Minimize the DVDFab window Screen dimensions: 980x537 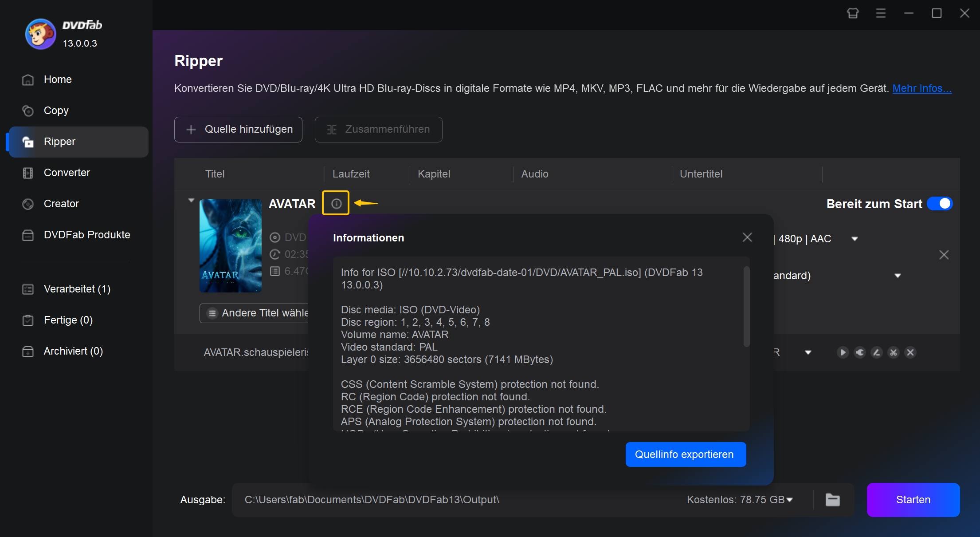(909, 13)
